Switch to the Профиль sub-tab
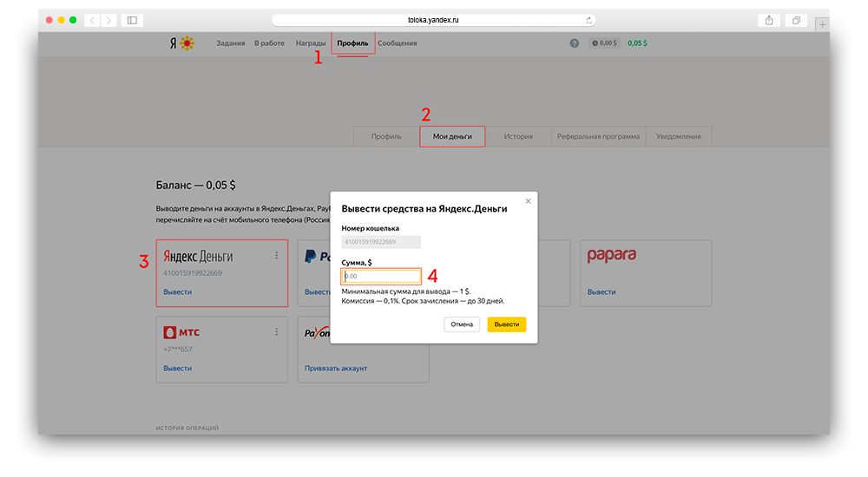The width and height of the screenshot is (868, 477). (x=386, y=137)
